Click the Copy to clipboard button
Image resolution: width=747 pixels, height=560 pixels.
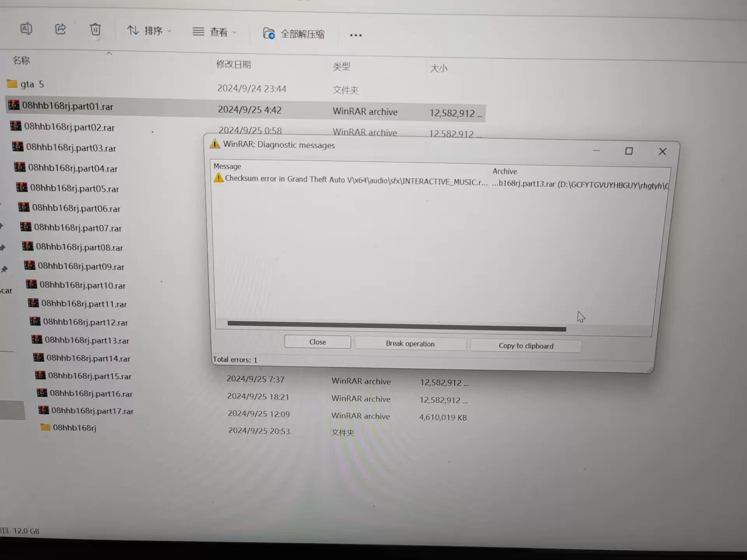coord(525,345)
